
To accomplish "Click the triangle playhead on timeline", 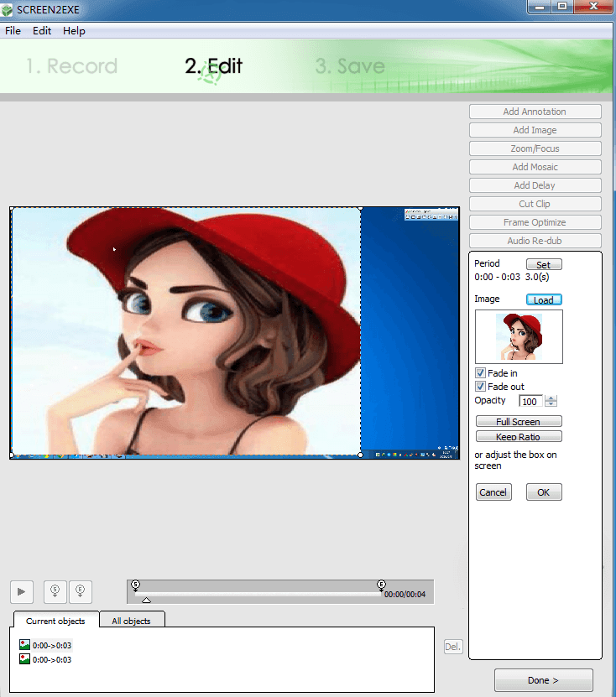I will [146, 600].
